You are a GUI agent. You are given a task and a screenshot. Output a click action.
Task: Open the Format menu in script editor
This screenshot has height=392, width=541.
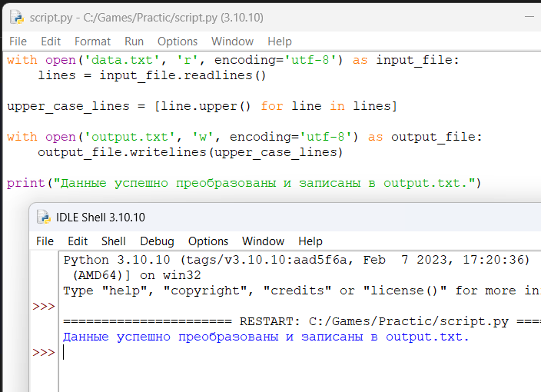(92, 42)
